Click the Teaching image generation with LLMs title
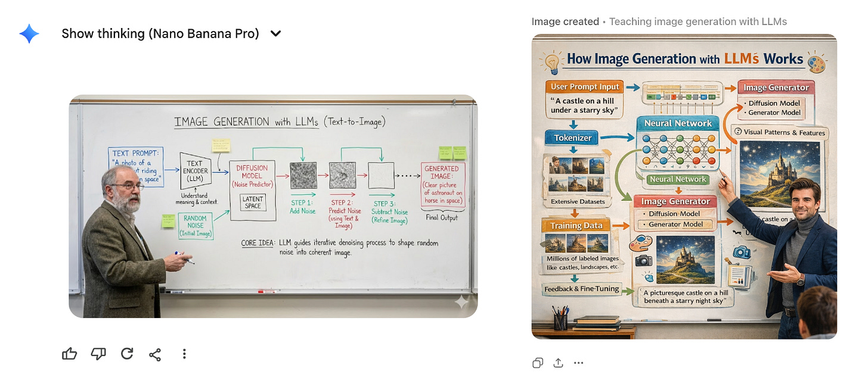Image resolution: width=868 pixels, height=377 pixels. click(698, 21)
